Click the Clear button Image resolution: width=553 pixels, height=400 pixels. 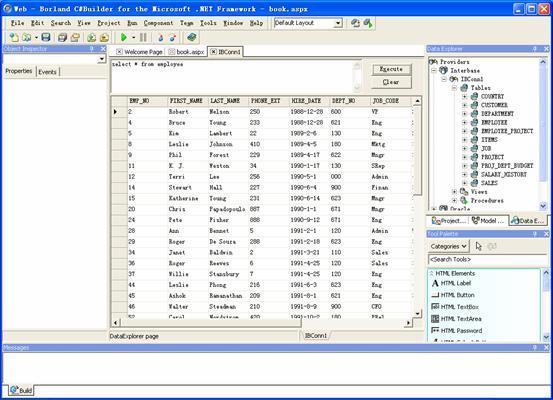[391, 82]
